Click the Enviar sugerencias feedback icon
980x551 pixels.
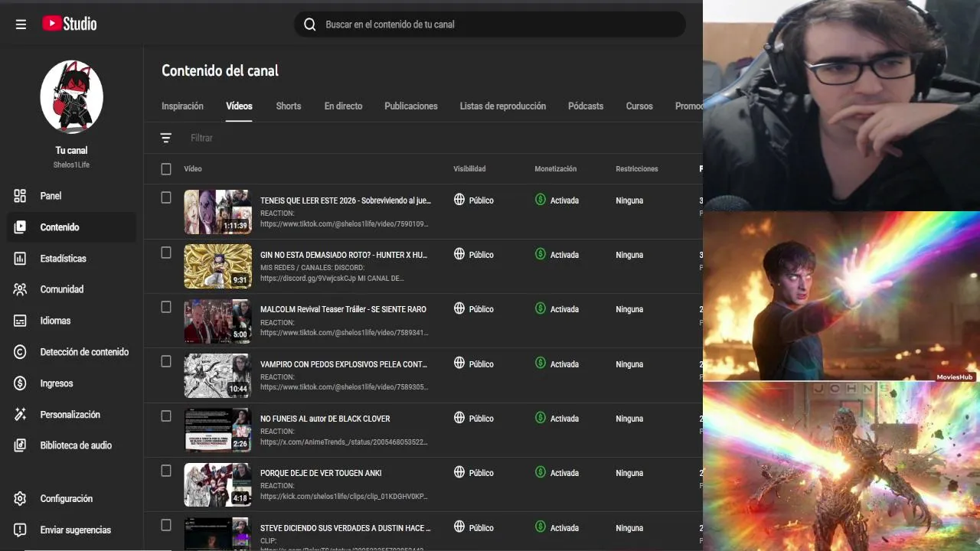(20, 530)
